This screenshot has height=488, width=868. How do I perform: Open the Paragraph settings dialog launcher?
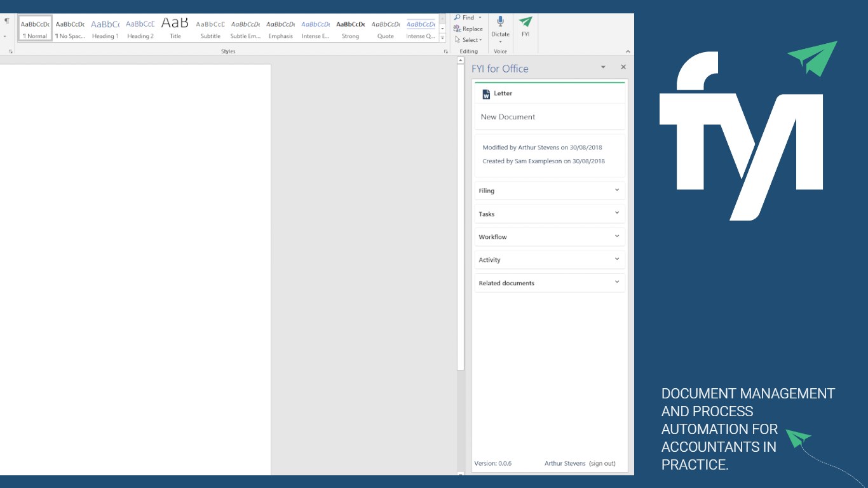pyautogui.click(x=11, y=51)
